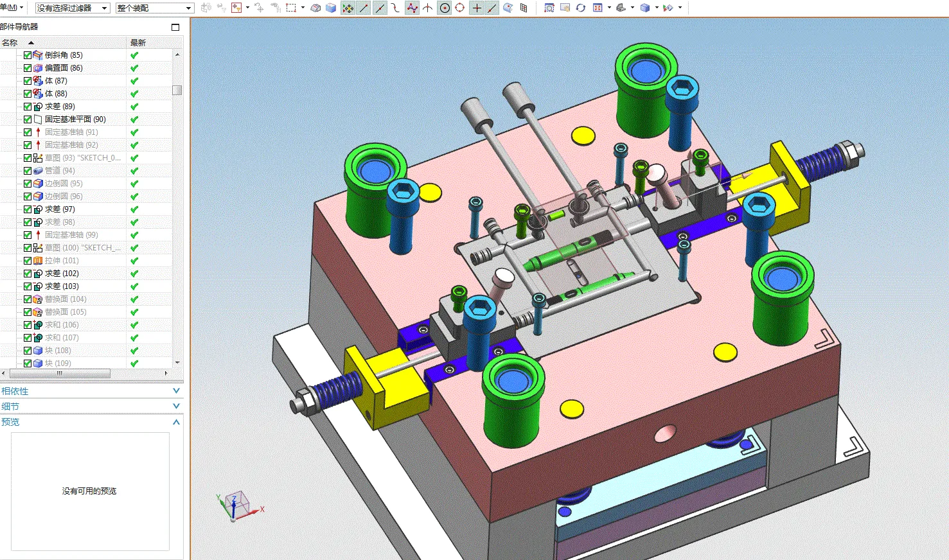Click the horizontal scroll left arrow
949x560 pixels.
click(x=4, y=373)
